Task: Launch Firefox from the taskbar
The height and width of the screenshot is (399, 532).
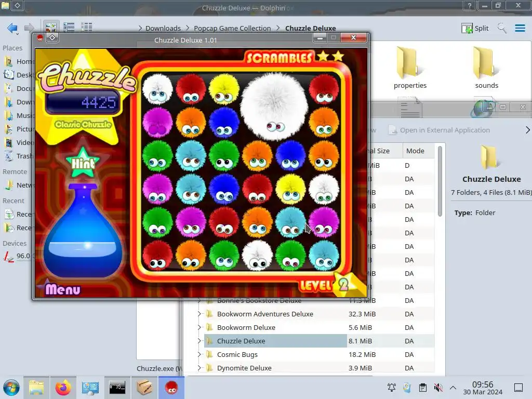Action: 63,388
